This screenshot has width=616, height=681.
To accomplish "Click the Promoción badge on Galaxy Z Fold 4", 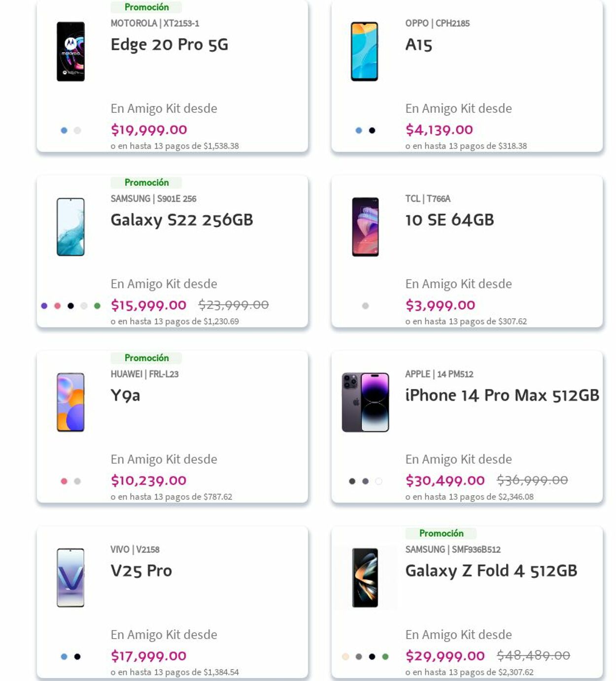I will (x=441, y=533).
